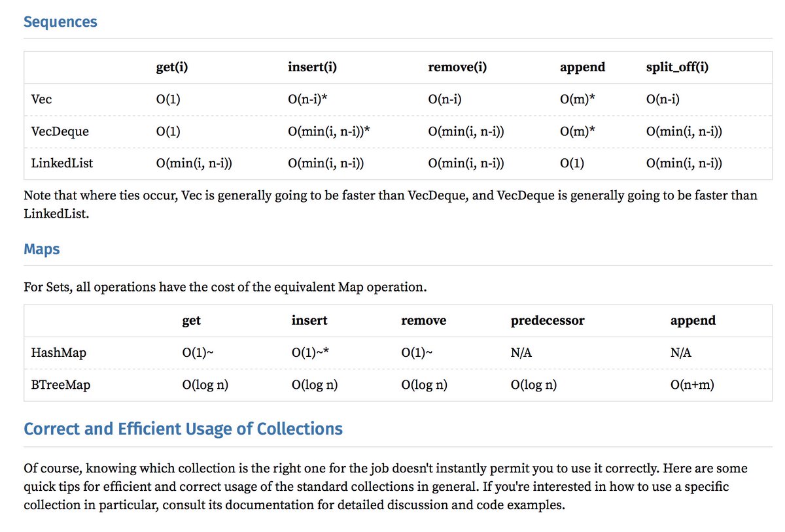Select the BTreeMap row label
The width and height of the screenshot is (785, 532).
(61, 385)
